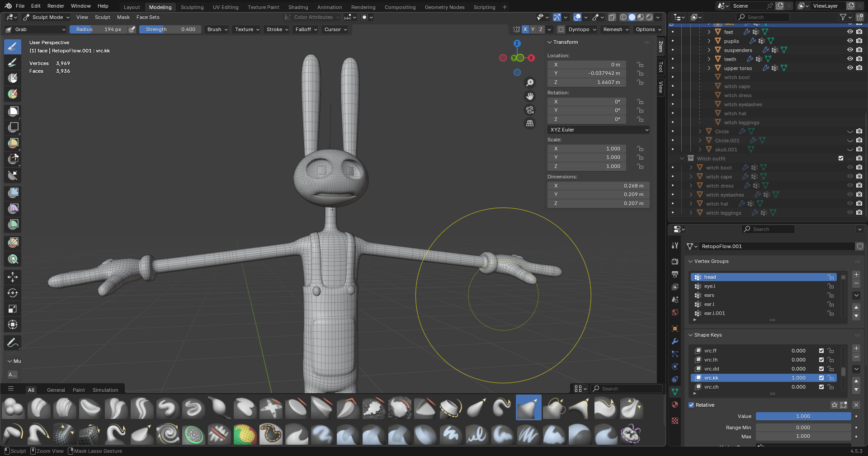Screen dimensions: 868x456
Task: Select the Brush tool in left toolbar
Action: pyautogui.click(x=13, y=46)
